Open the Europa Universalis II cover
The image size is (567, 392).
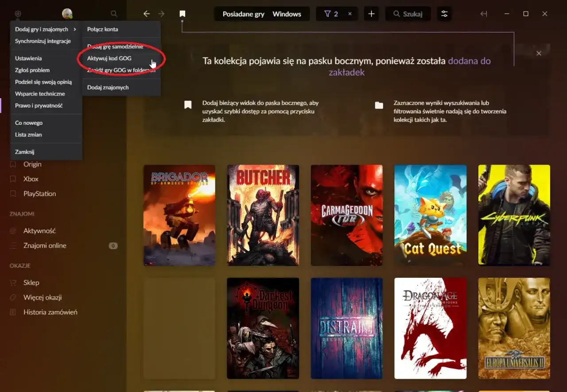[514, 328]
